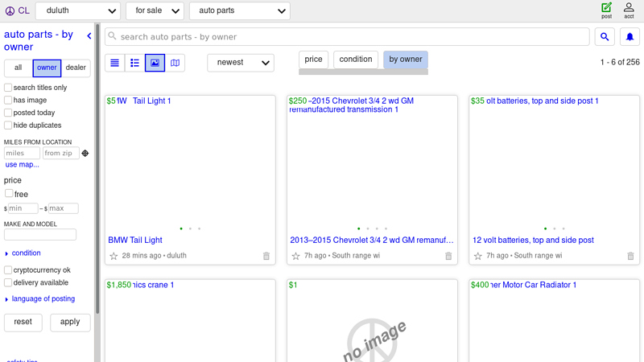644x362 pixels.
Task: Select the gallery view icon
Action: pyautogui.click(x=155, y=63)
